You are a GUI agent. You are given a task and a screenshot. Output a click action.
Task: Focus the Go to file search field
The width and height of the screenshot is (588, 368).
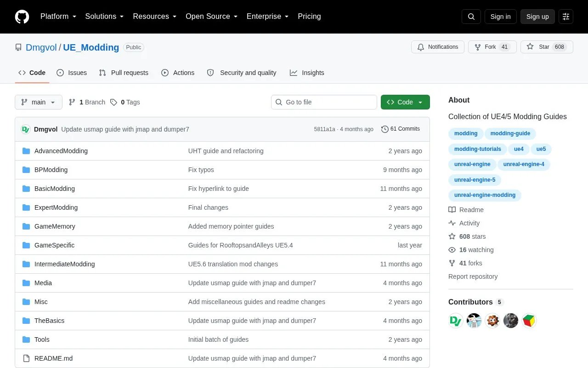(x=324, y=102)
